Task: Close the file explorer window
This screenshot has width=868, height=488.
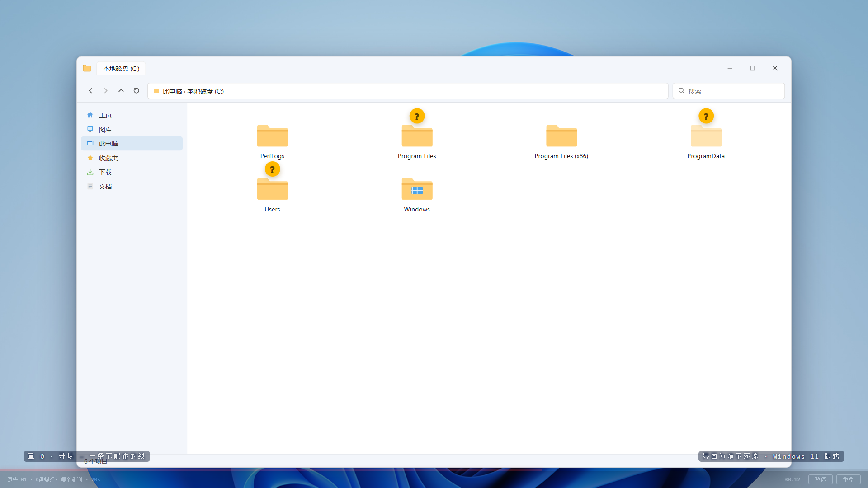Action: tap(775, 68)
